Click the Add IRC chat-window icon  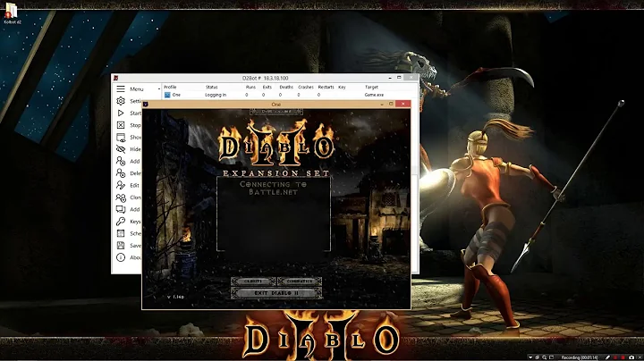(121, 209)
